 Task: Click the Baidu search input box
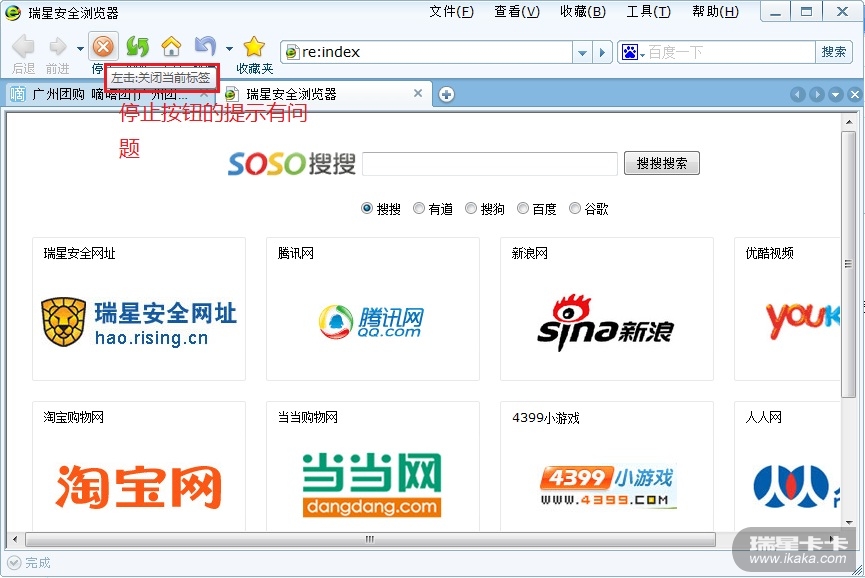[x=729, y=52]
